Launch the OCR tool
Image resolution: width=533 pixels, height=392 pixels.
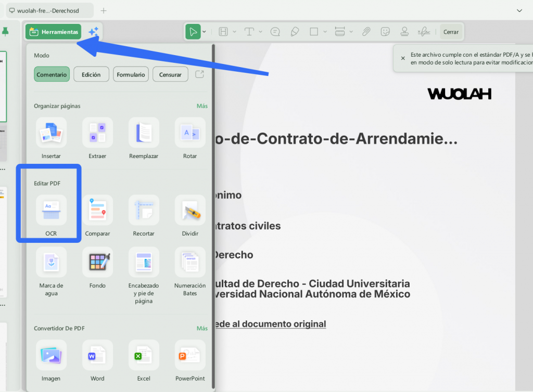(51, 216)
